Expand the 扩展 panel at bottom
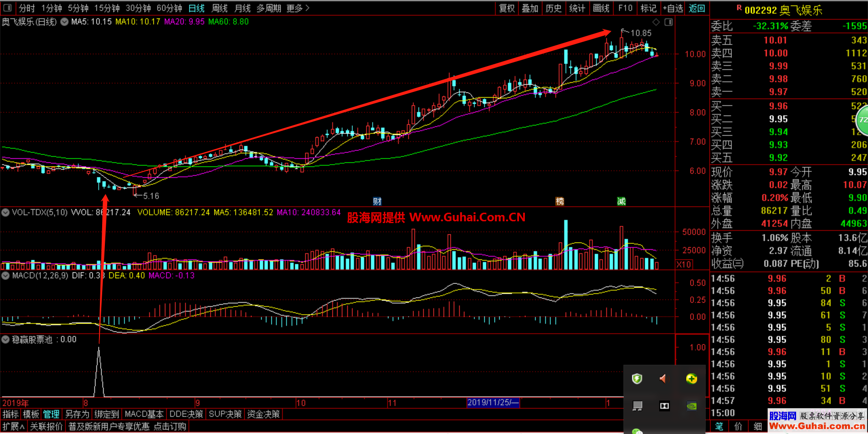 coord(14,426)
